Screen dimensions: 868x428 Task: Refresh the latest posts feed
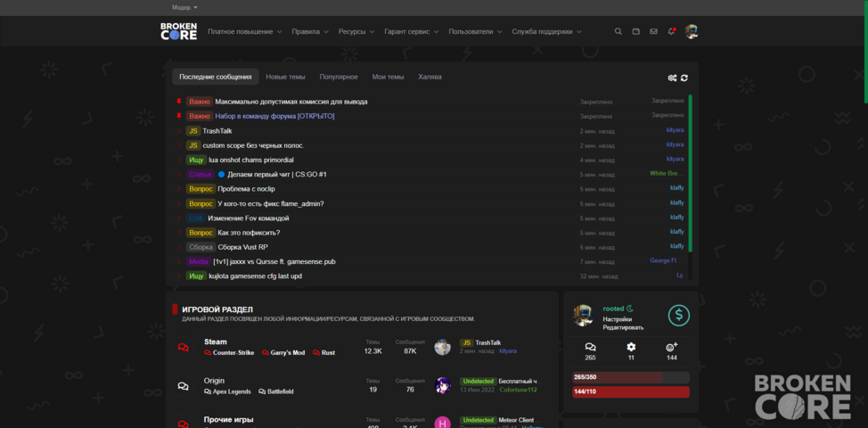point(684,78)
